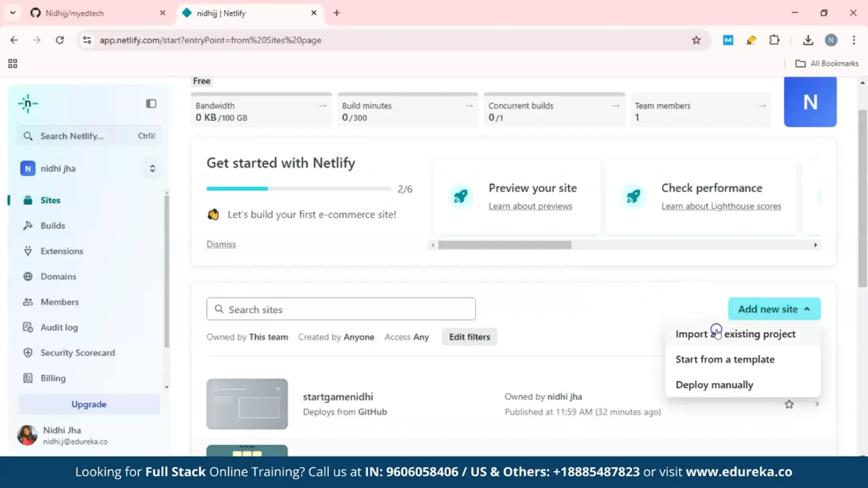The height and width of the screenshot is (488, 868).
Task: Navigate to Domains
Action: point(58,276)
